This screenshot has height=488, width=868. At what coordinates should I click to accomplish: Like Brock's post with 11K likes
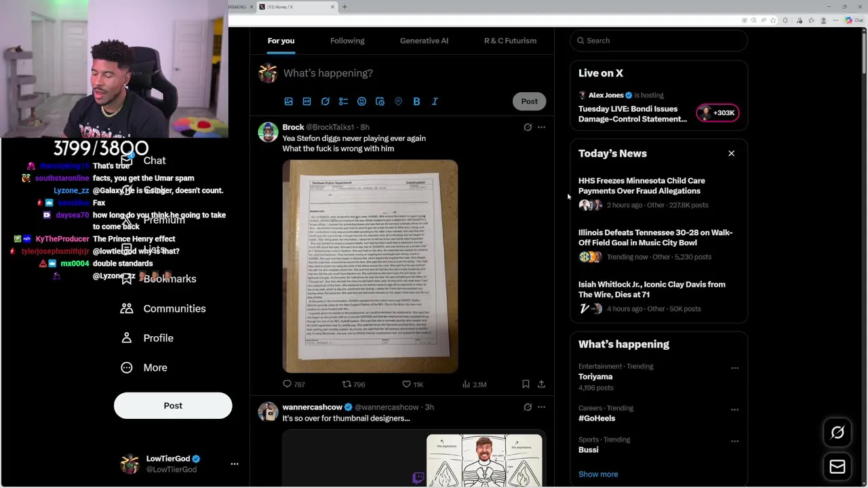[412, 384]
